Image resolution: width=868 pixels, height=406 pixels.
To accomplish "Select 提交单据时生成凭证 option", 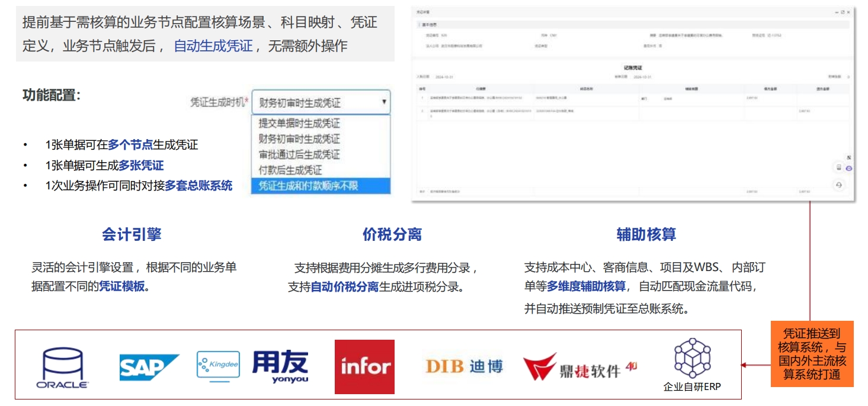I will pos(321,124).
